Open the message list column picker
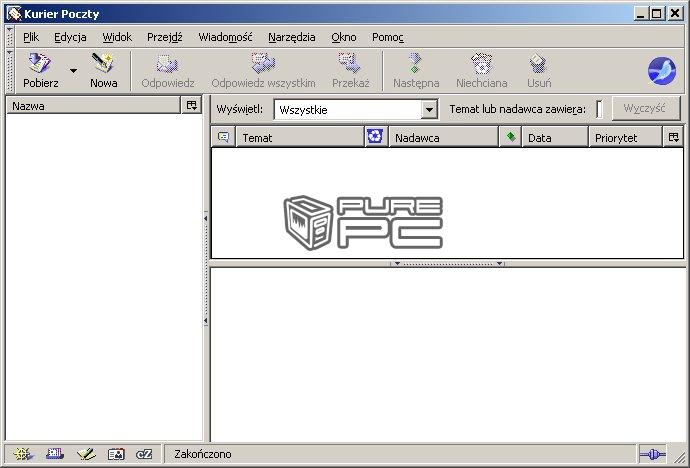Viewport: 690px width, 468px height. 673,137
